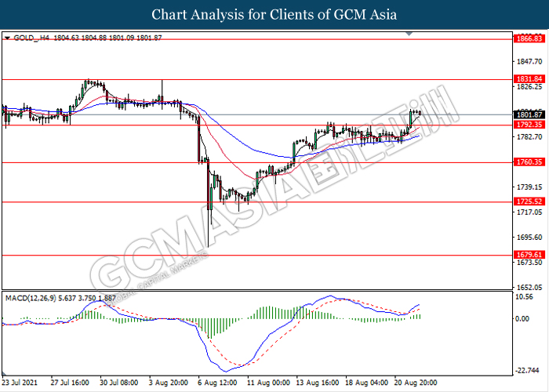Screen dimensions: 549x392
Task: Click the 6 Aug 12:00 time label
Action: click(x=217, y=383)
